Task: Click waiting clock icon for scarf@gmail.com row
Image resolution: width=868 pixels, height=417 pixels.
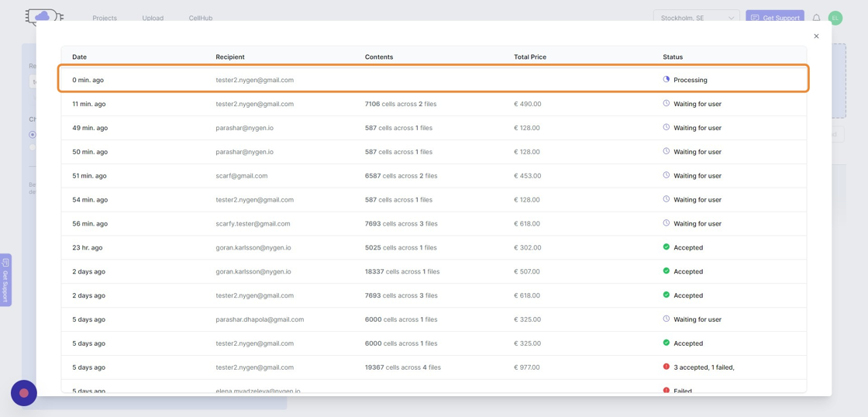Action: coord(666,175)
